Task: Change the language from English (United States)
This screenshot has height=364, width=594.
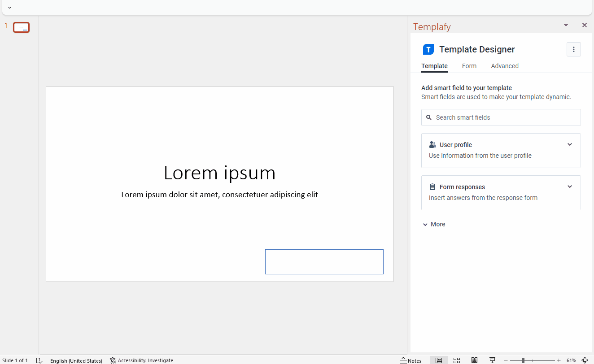Action: (x=76, y=360)
